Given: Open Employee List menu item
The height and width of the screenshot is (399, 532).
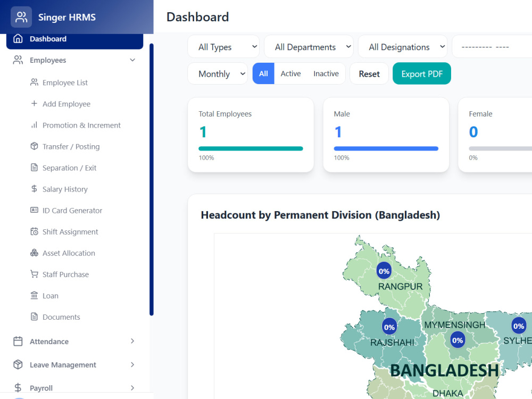Looking at the screenshot, I should pyautogui.click(x=65, y=82).
